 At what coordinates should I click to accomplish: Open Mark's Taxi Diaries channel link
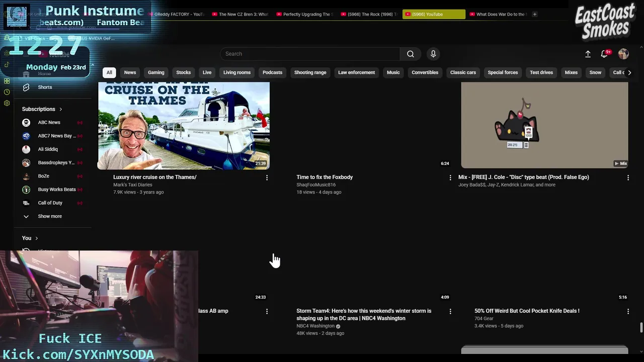132,185
